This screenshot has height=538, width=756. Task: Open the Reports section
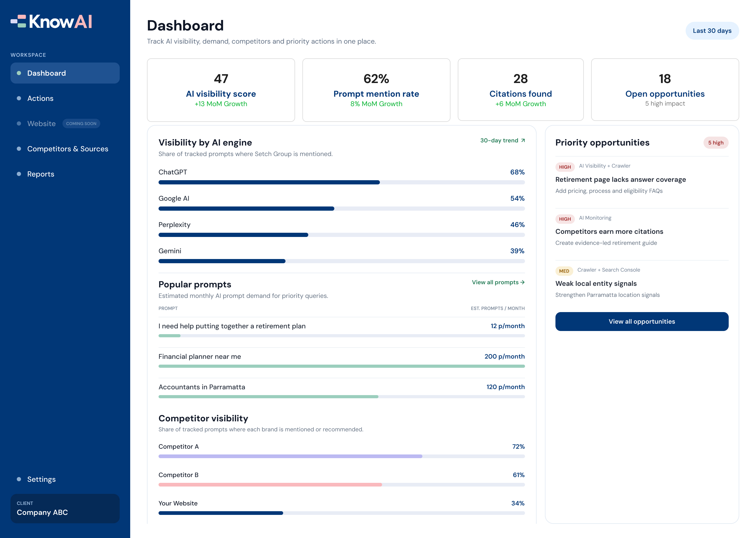[x=65, y=174]
